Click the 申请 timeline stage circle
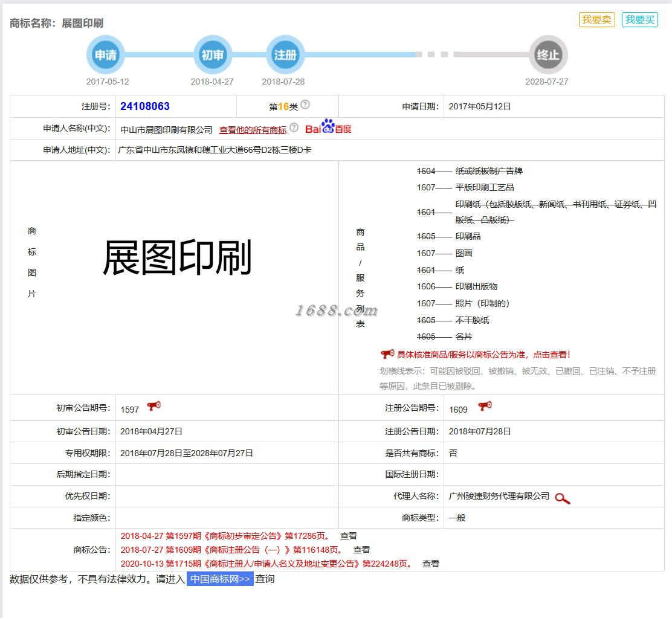 click(105, 55)
